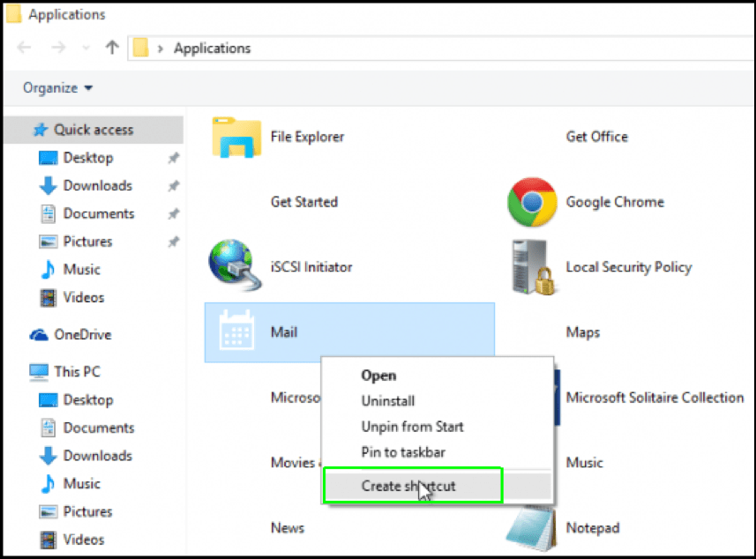This screenshot has width=756, height=559.
Task: Open Downloads under Quick access
Action: pos(97,186)
